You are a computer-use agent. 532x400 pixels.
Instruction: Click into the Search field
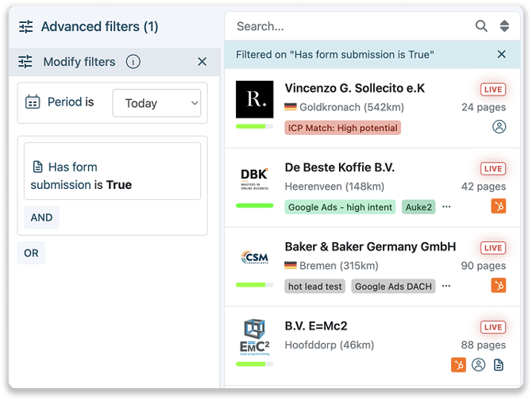(349, 26)
